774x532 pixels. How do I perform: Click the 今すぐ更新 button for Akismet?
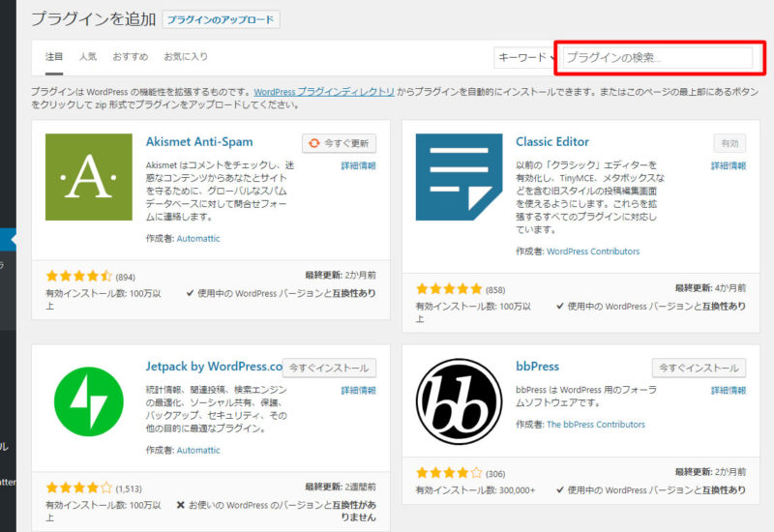[x=340, y=143]
